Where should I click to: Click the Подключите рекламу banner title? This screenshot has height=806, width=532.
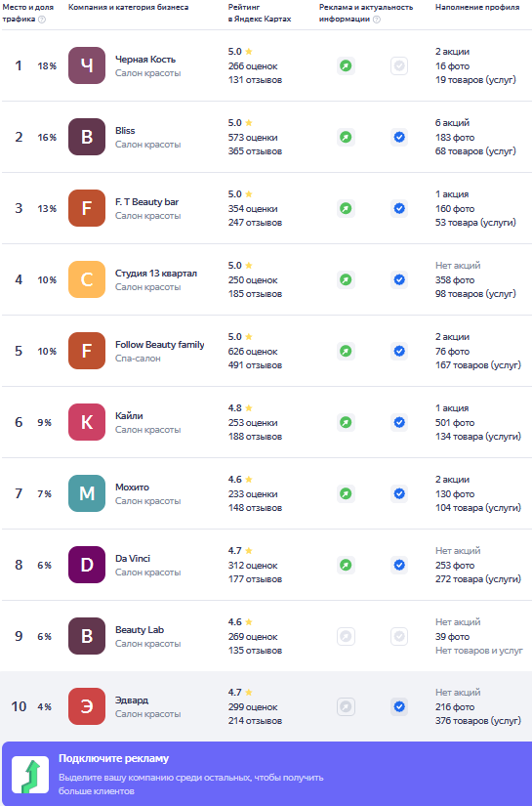(113, 758)
